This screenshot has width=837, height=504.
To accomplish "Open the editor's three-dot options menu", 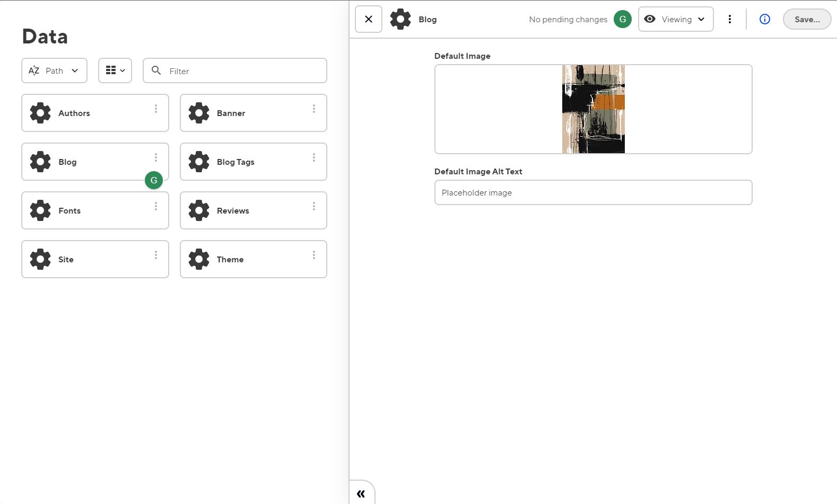I will tap(729, 19).
